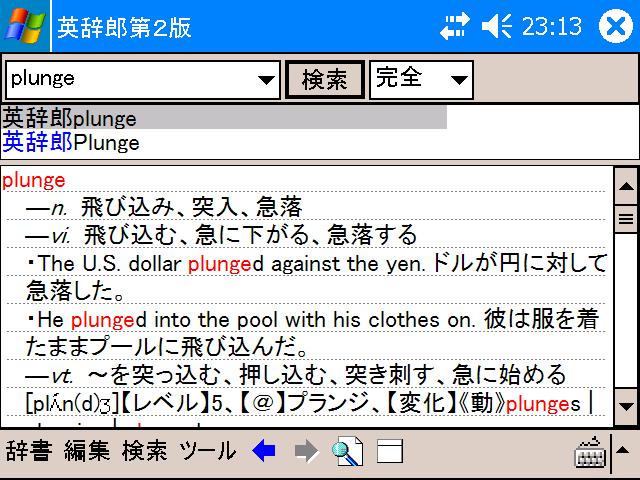640x480 pixels.
Task: Open the 検索 menu in bottom bar
Action: (145, 451)
